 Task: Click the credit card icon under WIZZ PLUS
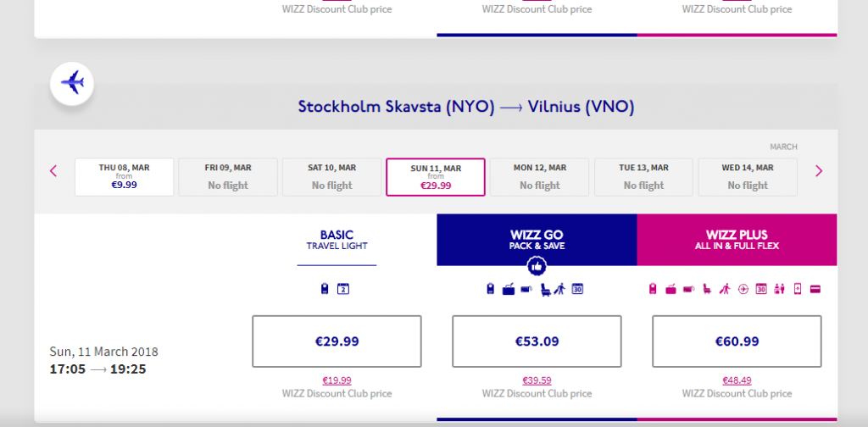tap(815, 289)
